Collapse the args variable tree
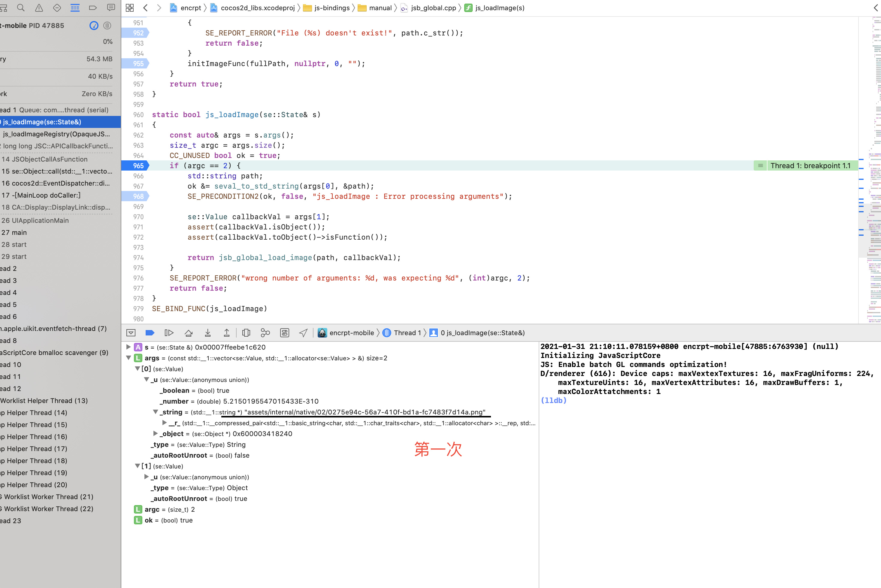Viewport: 881px width, 588px height. [x=129, y=358]
